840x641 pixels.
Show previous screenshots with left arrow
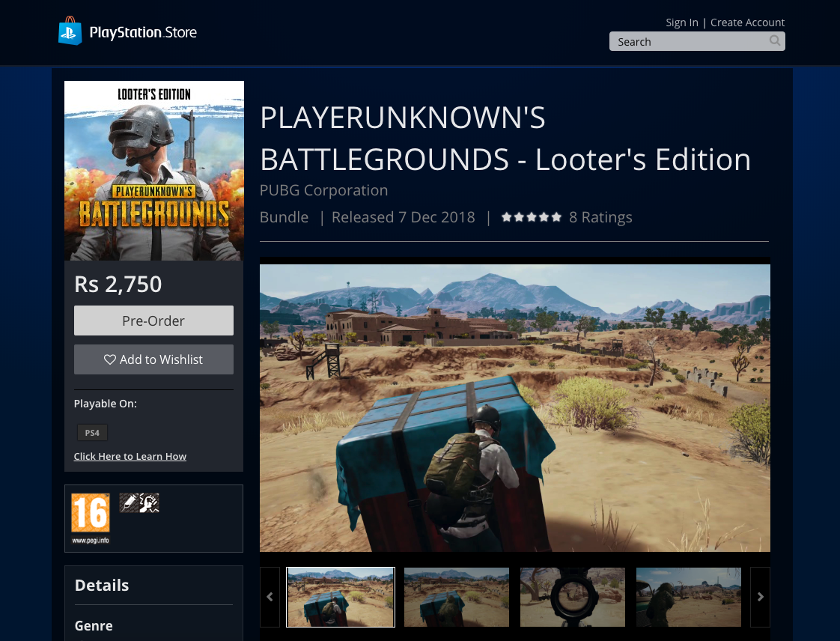[270, 597]
